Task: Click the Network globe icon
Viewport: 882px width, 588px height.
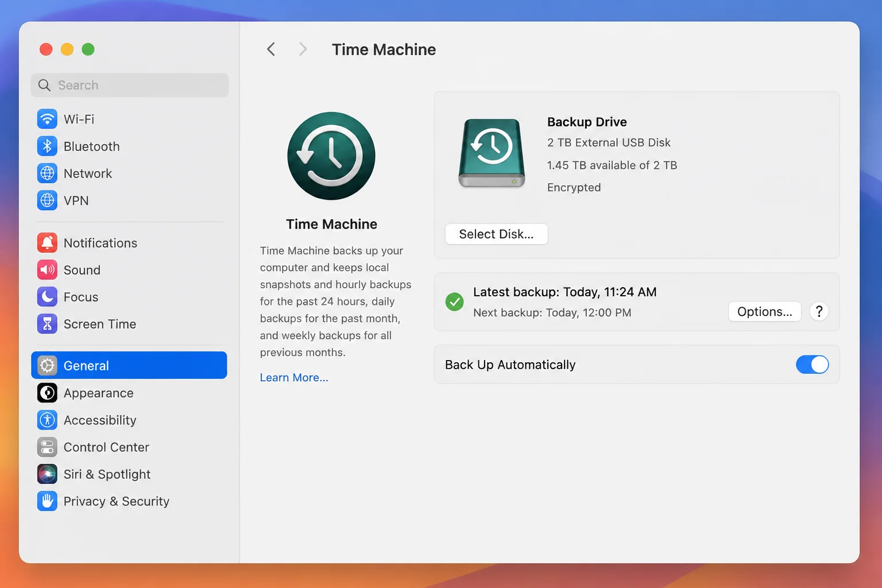Action: [47, 173]
